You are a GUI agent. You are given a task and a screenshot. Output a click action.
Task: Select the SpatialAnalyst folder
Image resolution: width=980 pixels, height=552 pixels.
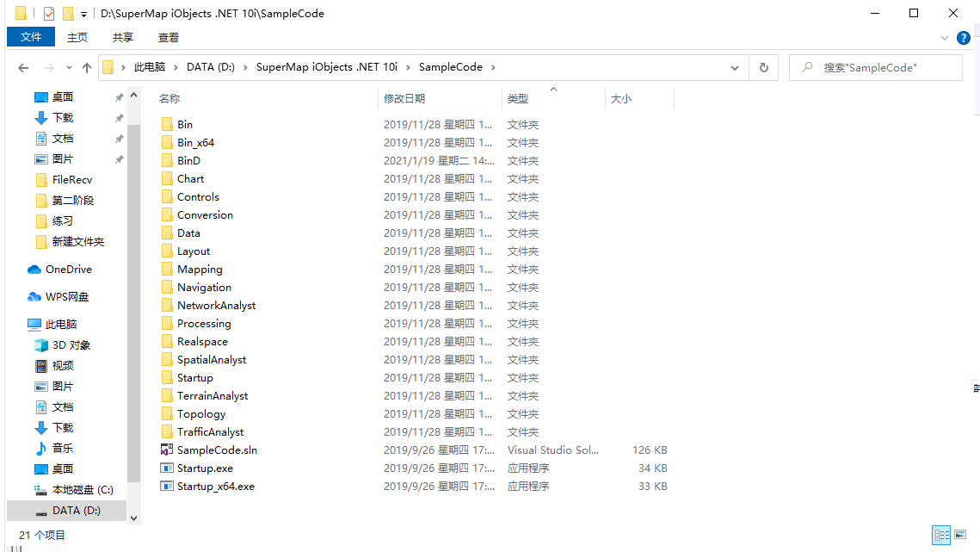[x=212, y=359]
